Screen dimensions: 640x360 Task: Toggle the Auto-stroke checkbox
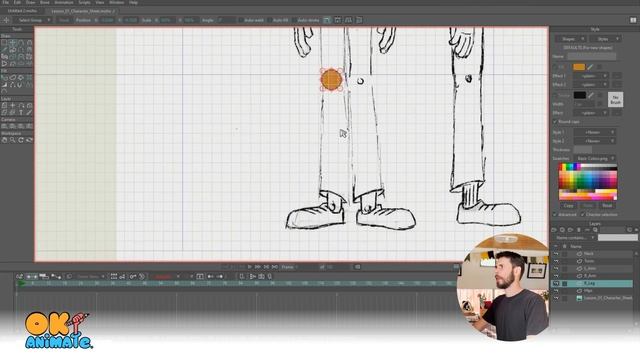click(294, 20)
